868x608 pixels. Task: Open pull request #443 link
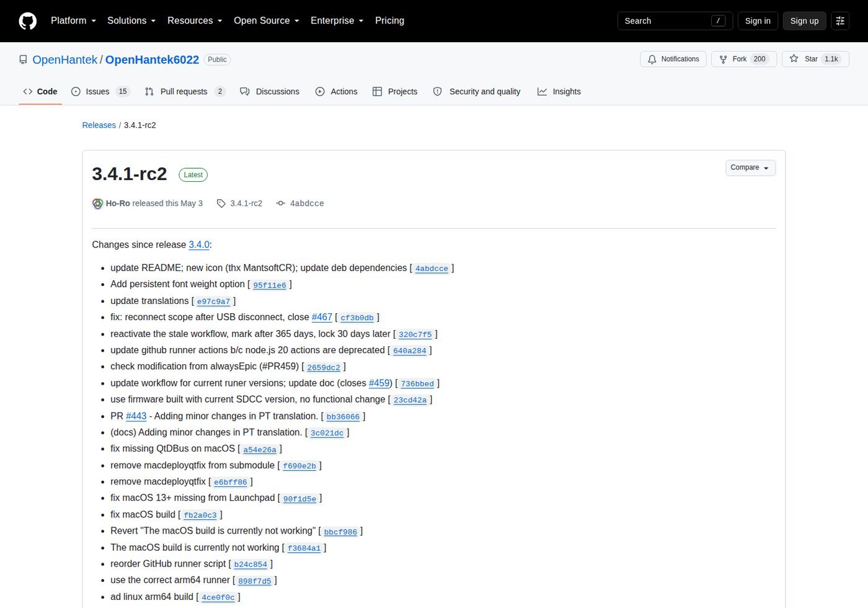click(136, 416)
